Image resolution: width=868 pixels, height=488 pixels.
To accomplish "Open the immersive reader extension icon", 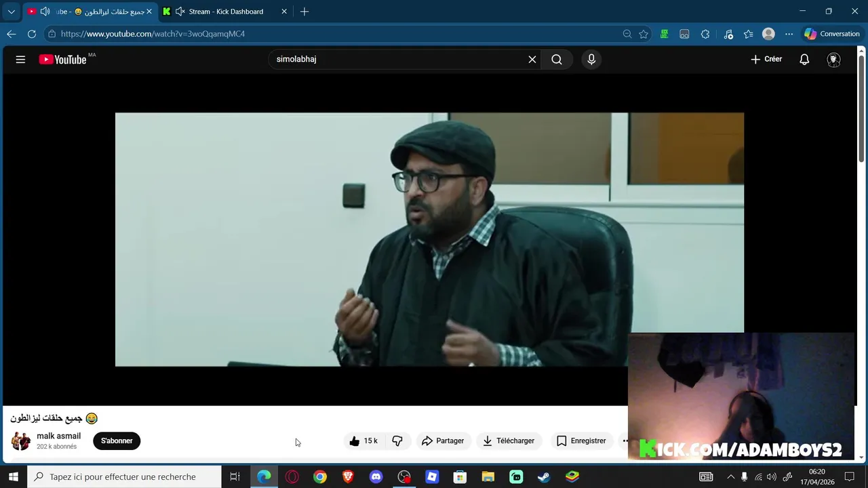I will pos(685,34).
